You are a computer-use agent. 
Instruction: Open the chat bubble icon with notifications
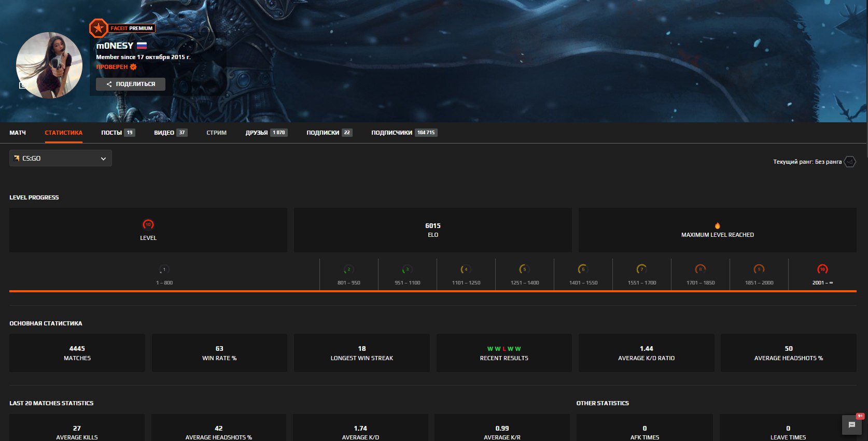[x=851, y=424]
